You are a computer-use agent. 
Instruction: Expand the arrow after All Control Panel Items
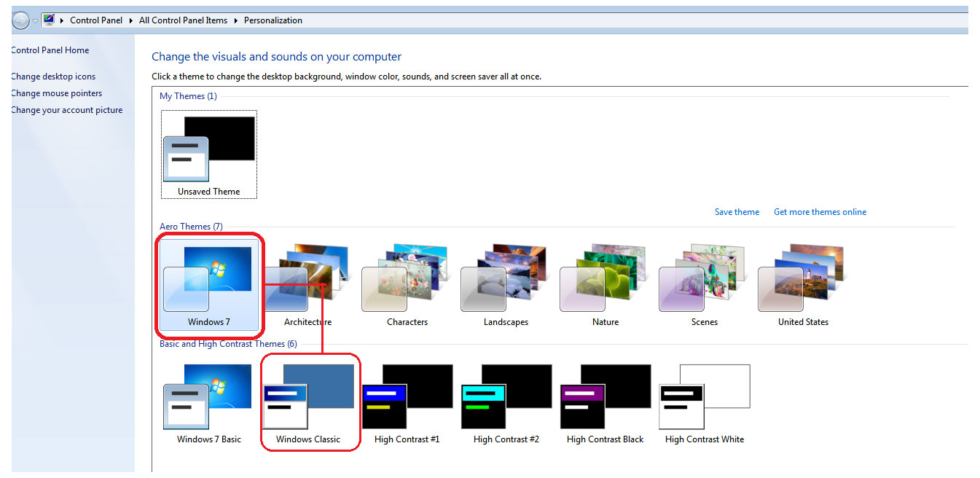tap(236, 20)
